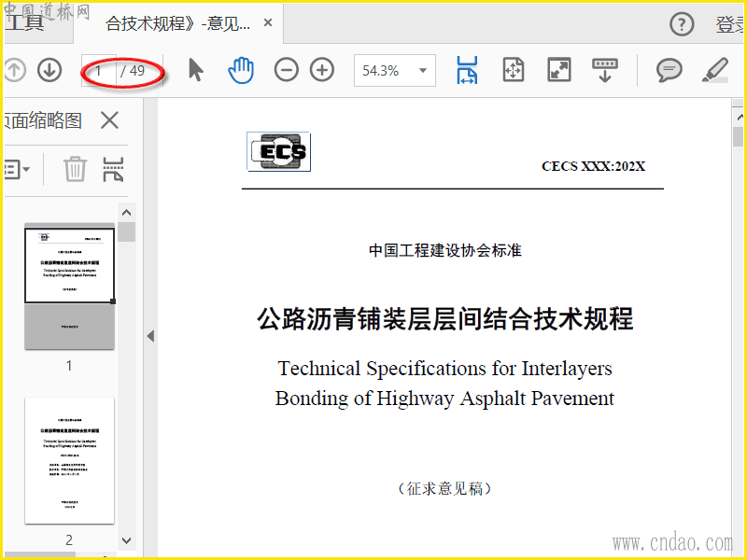This screenshot has width=747, height=560.
Task: Close the page thumbnails panel
Action: click(x=109, y=120)
